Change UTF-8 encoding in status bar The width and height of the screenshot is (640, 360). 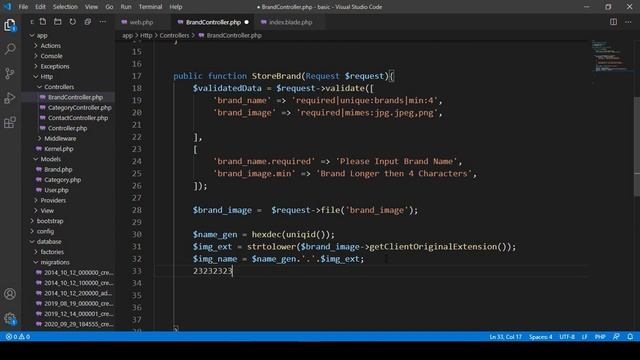tap(567, 337)
